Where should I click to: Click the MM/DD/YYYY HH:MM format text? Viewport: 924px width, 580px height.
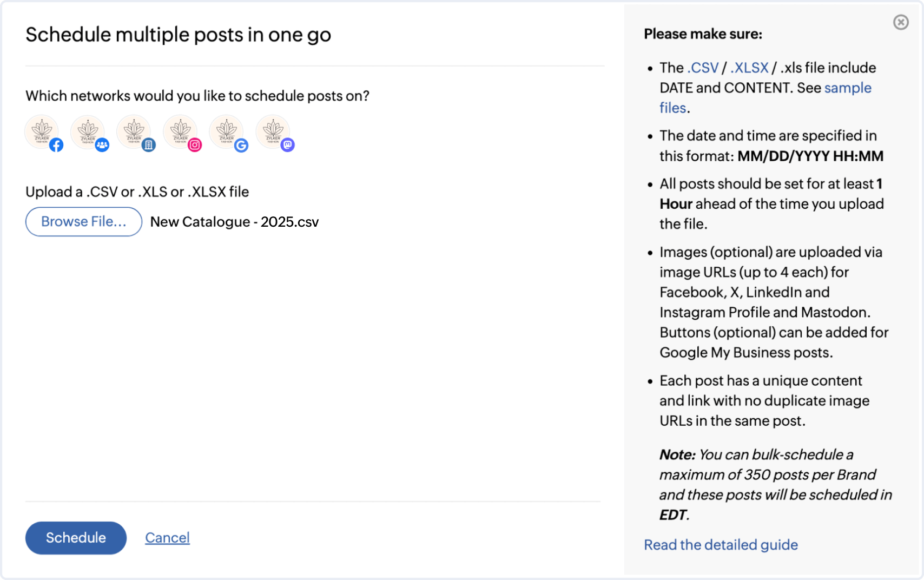(810, 156)
